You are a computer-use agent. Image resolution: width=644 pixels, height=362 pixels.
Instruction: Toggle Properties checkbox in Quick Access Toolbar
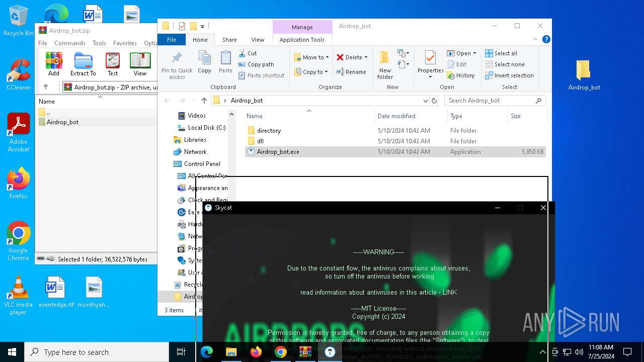click(x=182, y=26)
